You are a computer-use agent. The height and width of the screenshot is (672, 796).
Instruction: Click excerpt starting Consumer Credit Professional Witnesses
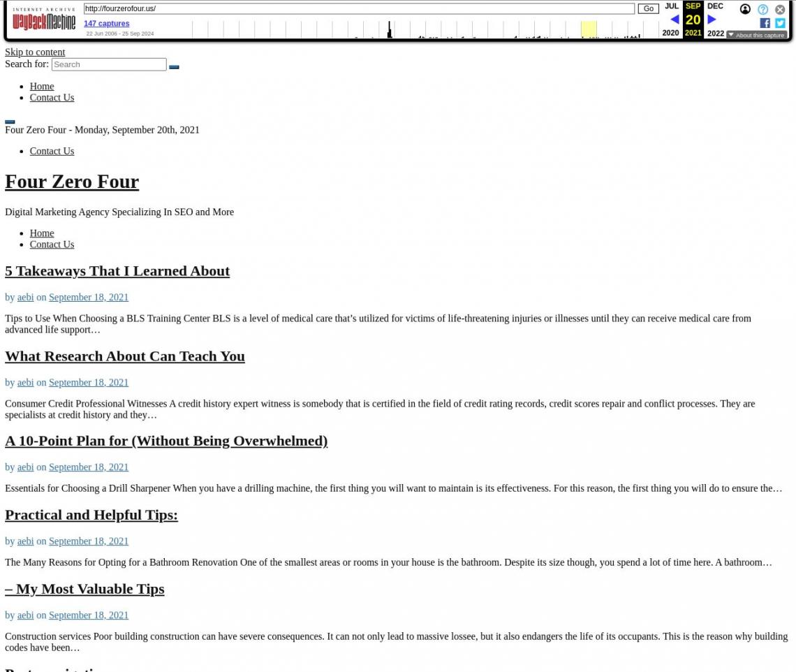click(380, 409)
